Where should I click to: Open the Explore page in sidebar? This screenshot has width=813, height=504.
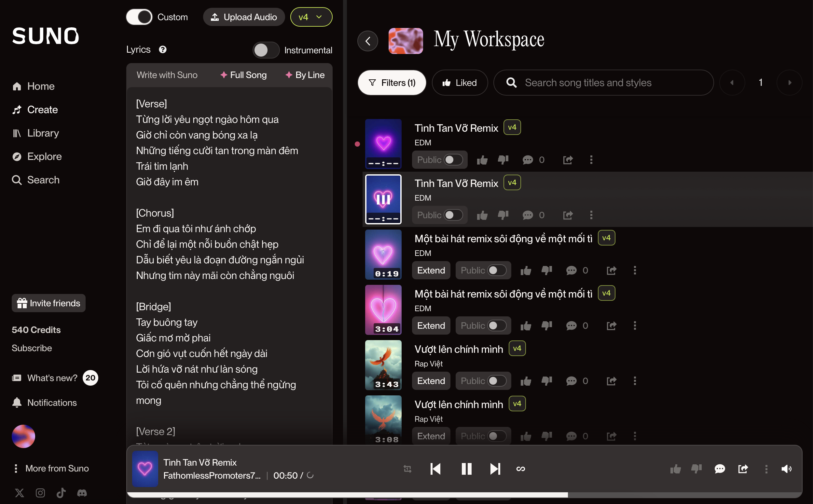pyautogui.click(x=44, y=156)
